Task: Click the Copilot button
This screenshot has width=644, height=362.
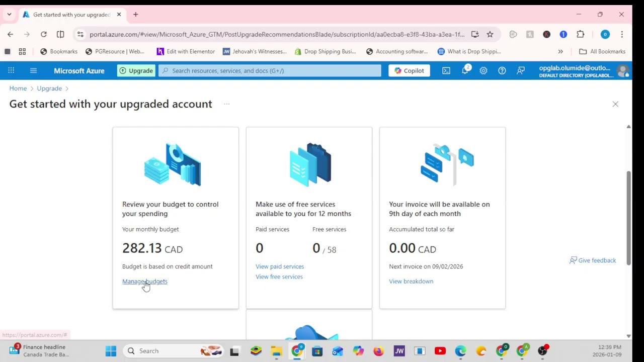Action: coord(409,70)
